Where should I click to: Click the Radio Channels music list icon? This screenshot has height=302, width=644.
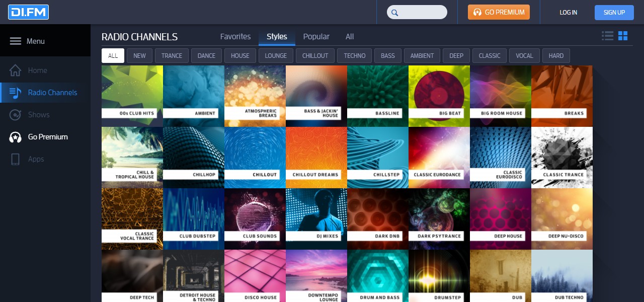pyautogui.click(x=16, y=93)
